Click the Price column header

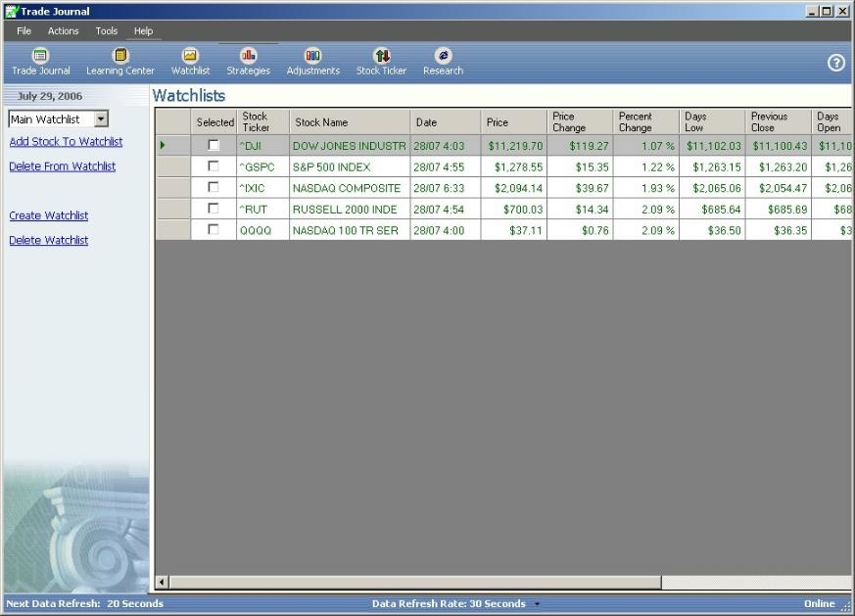(x=513, y=121)
